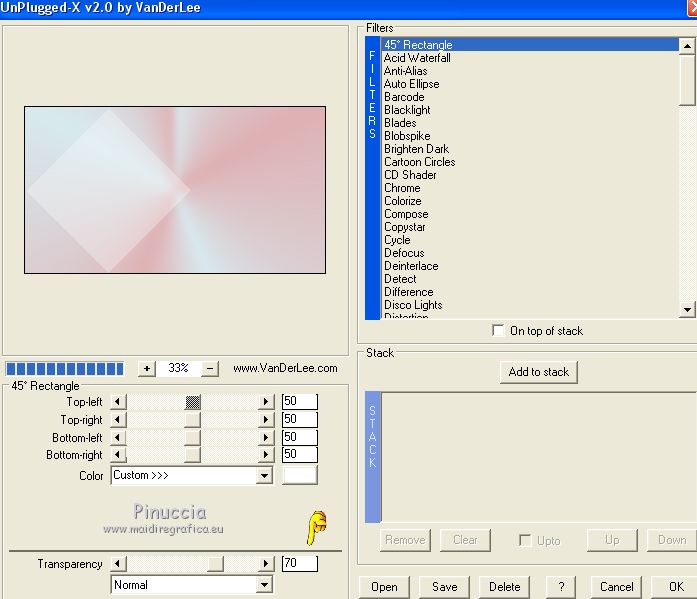Open the Normal blend mode dropdown
The image size is (697, 599).
(x=264, y=585)
